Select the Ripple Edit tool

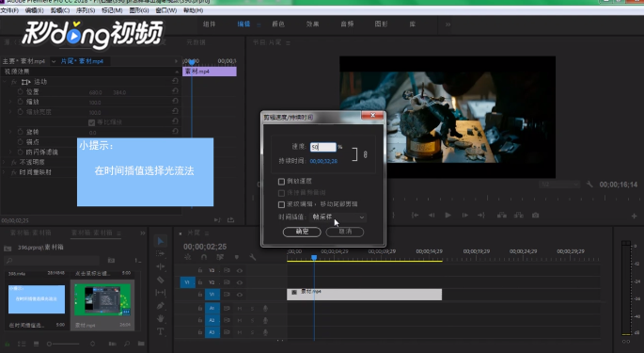tap(161, 266)
